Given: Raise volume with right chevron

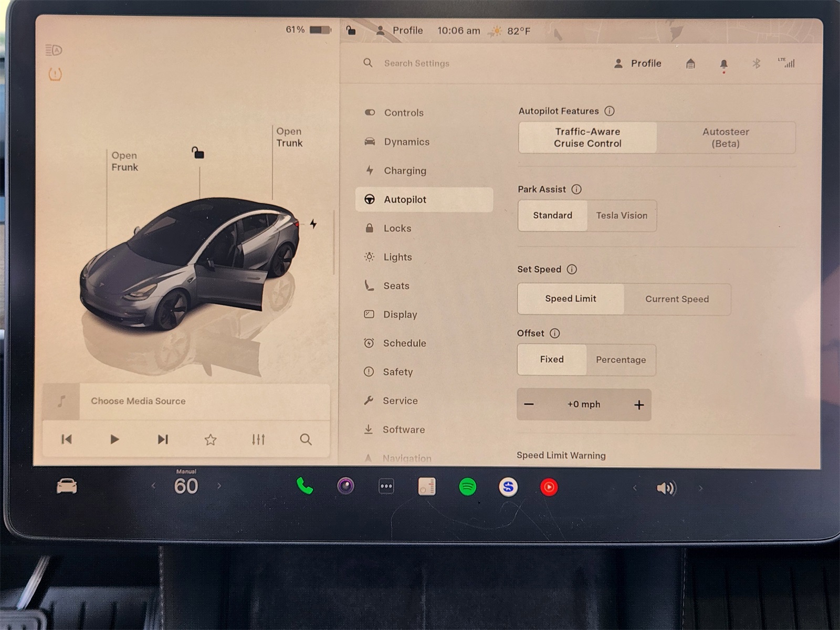Looking at the screenshot, I should point(700,488).
